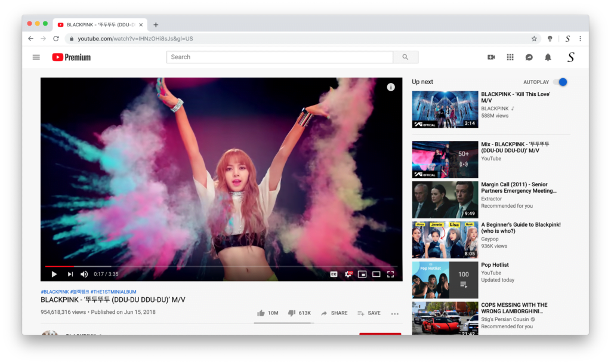This screenshot has height=364, width=611.
Task: Select the BLACKPINK YouTube tab
Action: tap(100, 24)
